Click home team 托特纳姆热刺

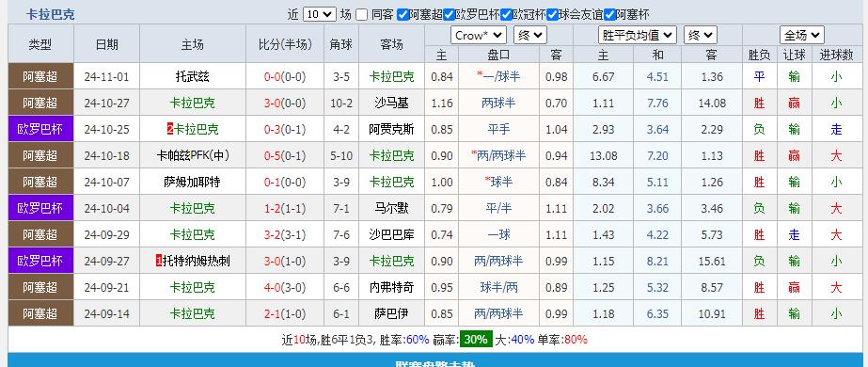coord(197,262)
